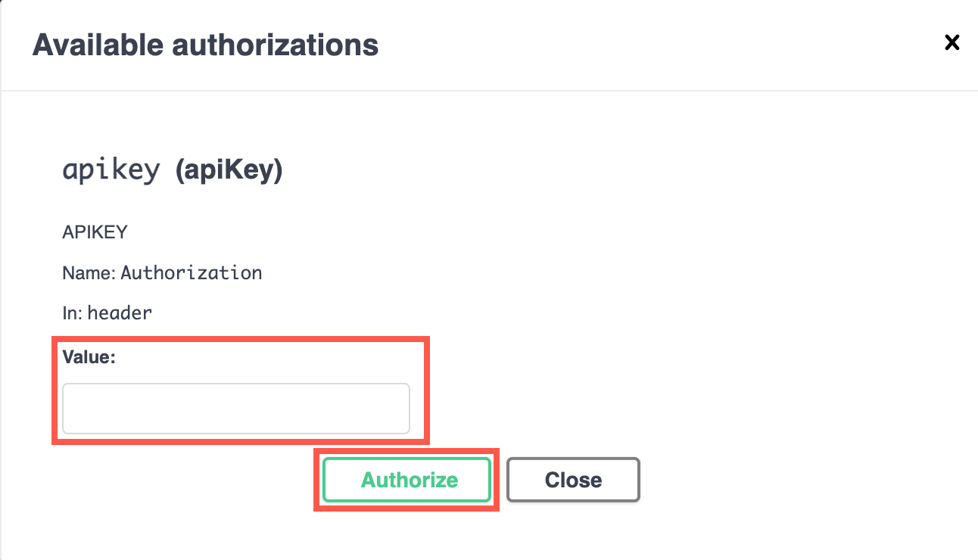Screen dimensions: 978x560
Task: Click the monospace apikey heading word
Action: tap(111, 170)
